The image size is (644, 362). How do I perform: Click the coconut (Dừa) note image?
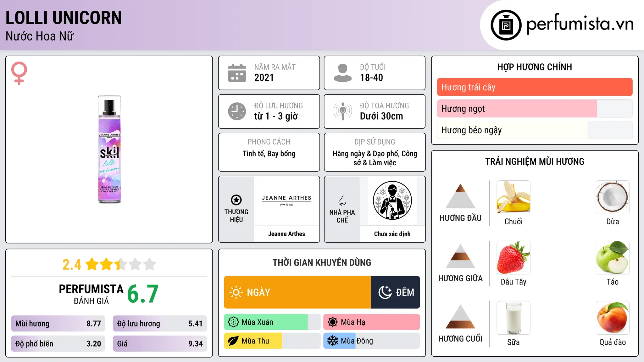(x=613, y=197)
